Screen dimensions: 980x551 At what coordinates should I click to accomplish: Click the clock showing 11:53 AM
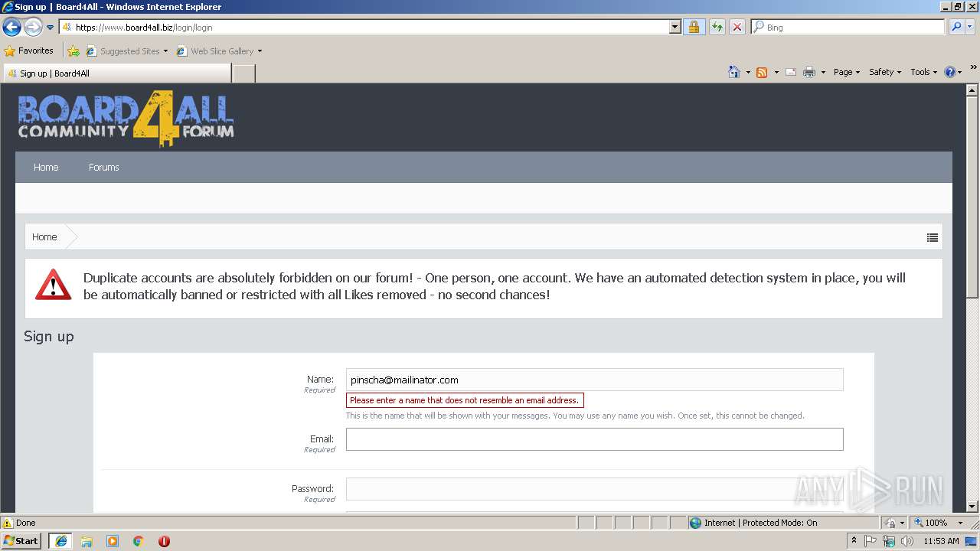(941, 541)
